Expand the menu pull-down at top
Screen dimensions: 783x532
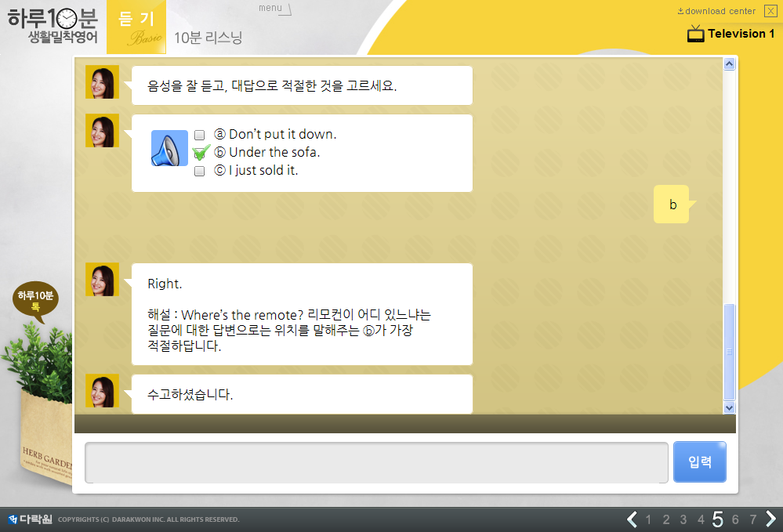(x=274, y=9)
